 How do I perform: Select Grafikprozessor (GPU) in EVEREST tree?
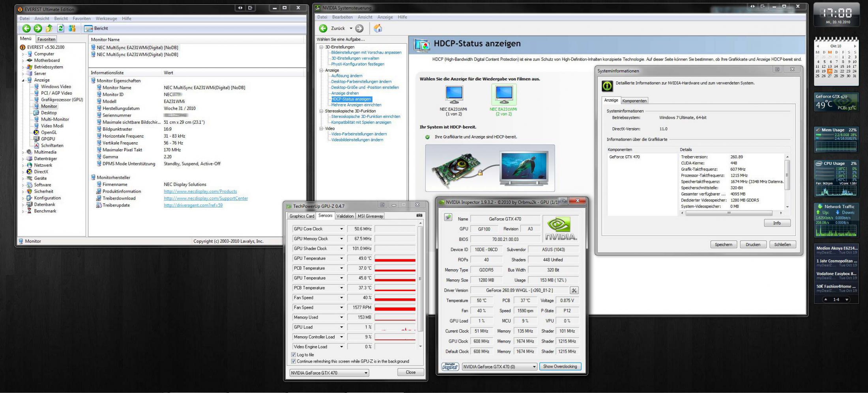point(62,100)
